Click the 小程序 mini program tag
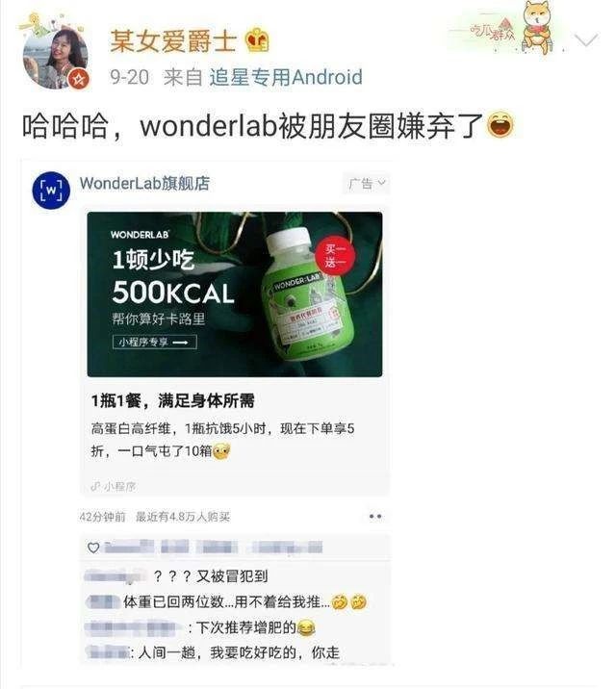616x689 pixels. [x=114, y=486]
